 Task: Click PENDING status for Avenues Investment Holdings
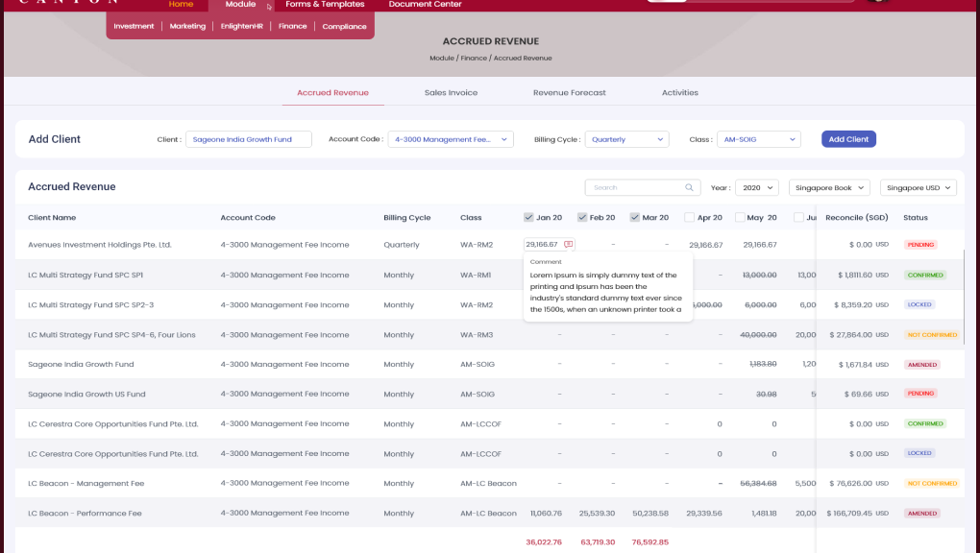pos(920,244)
